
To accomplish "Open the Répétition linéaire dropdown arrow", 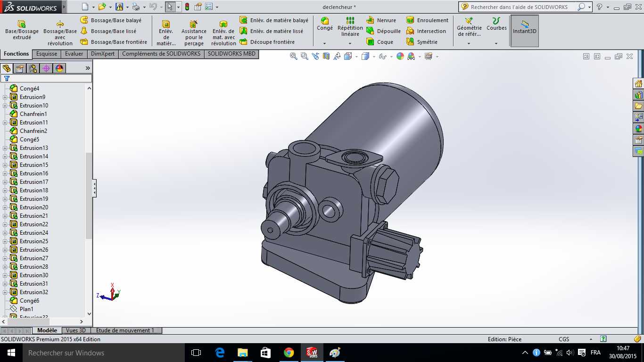I will click(350, 43).
